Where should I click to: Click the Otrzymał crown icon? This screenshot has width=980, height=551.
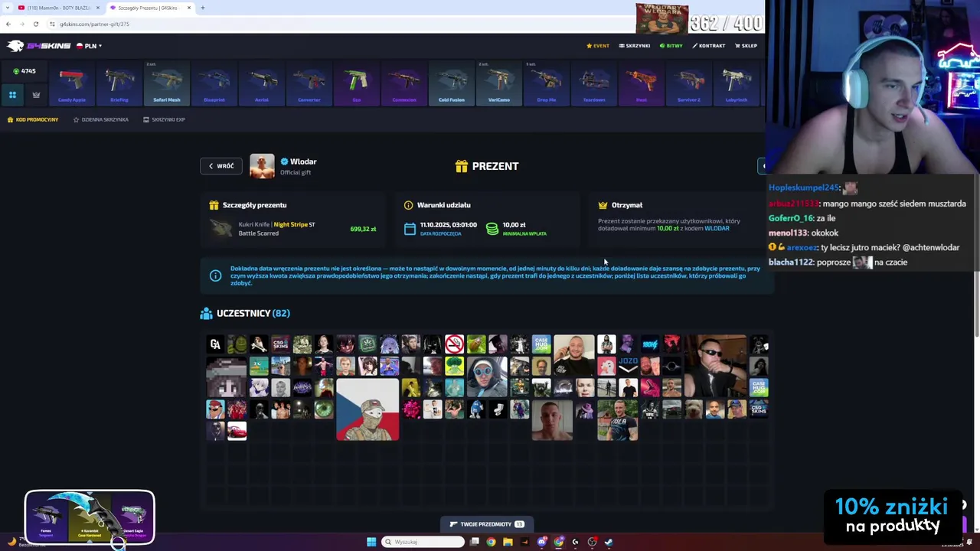(603, 205)
